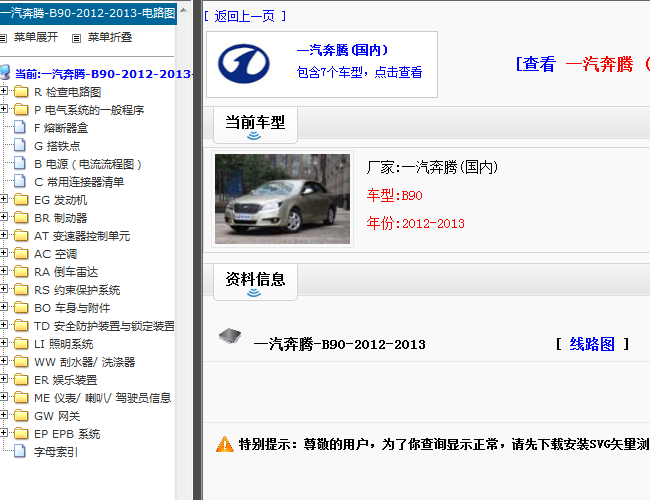The width and height of the screenshot is (650, 500).
Task: Click folder icon for ER 娱乐装置
Action: [21, 379]
